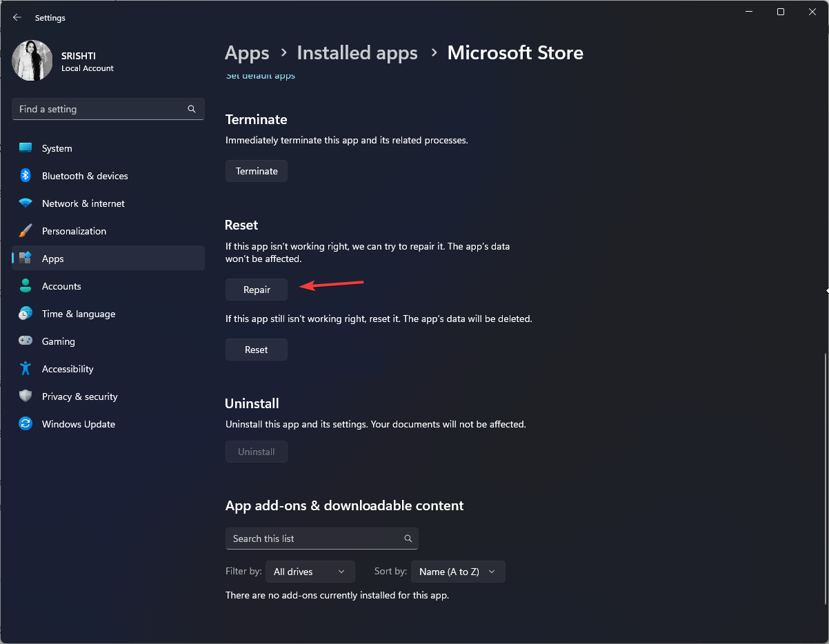Click the App add-ons & downloadable content heading
The width and height of the screenshot is (829, 644).
[x=344, y=505]
